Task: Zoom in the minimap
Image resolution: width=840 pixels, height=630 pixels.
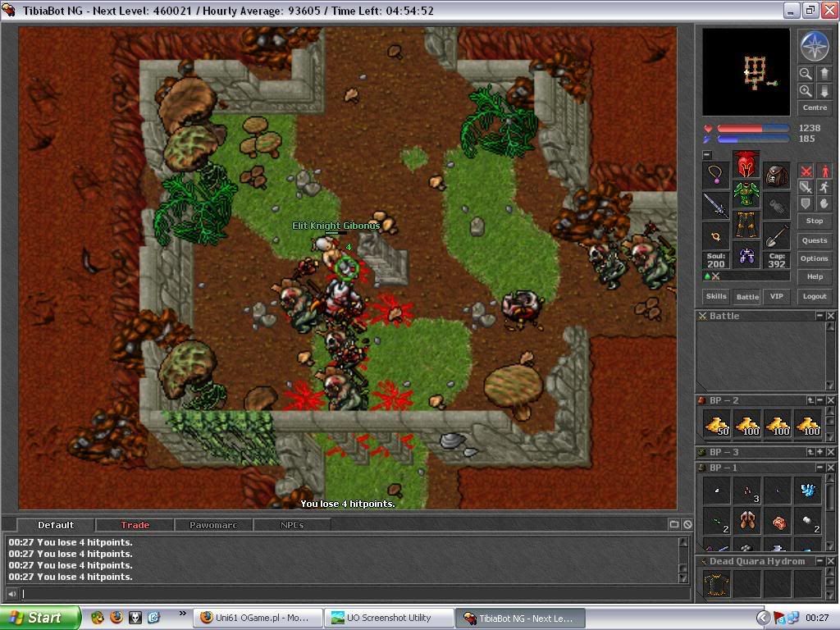Action: click(806, 91)
